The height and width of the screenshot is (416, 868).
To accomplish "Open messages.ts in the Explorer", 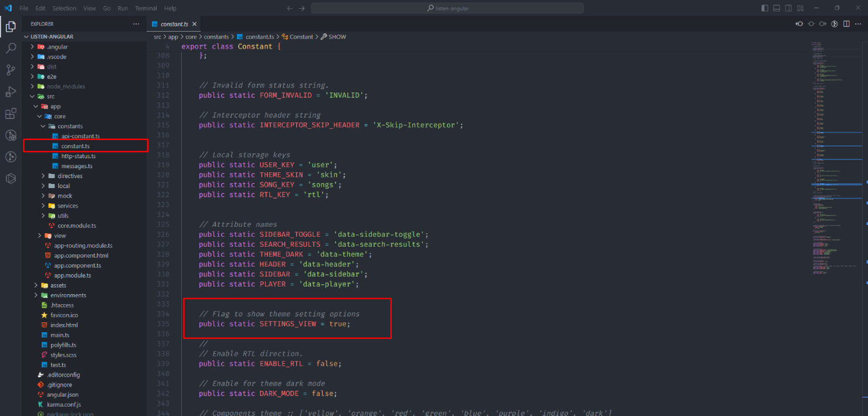I will 86,166.
